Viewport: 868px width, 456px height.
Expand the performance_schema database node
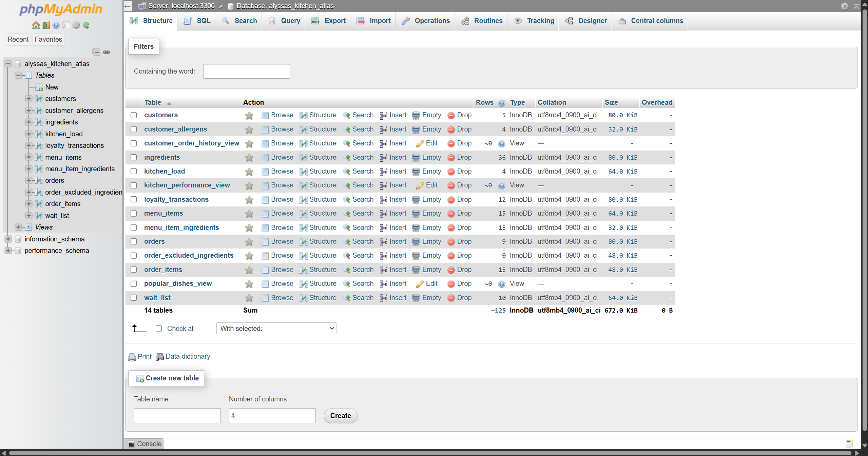tap(8, 251)
